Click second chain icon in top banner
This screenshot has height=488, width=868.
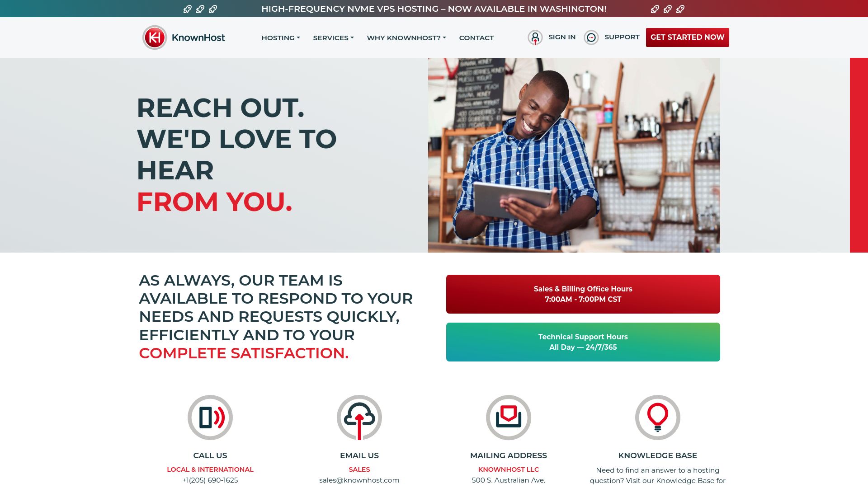point(200,9)
